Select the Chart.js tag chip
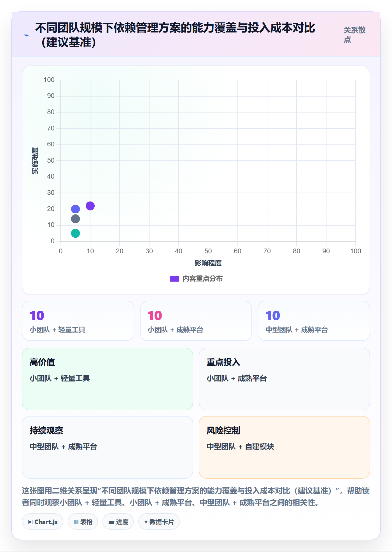Screen dimensions: 392x552 click(x=43, y=522)
